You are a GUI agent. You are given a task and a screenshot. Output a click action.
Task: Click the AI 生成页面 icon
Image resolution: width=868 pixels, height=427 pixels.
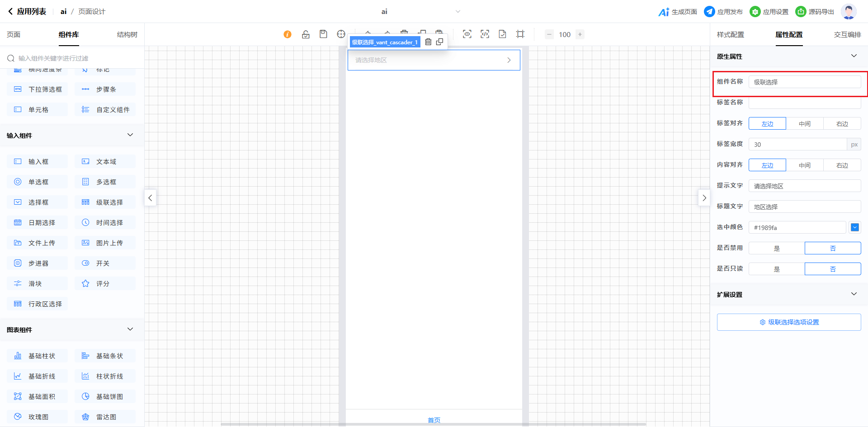pos(664,12)
